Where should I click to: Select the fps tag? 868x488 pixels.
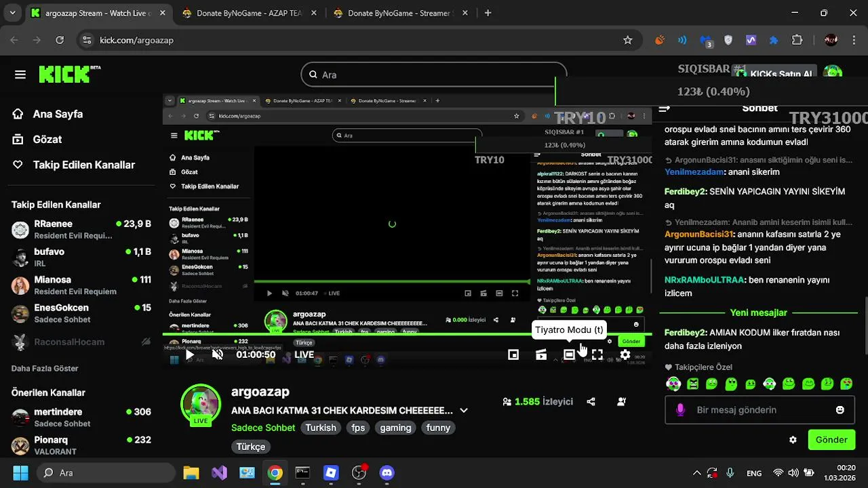point(358,428)
